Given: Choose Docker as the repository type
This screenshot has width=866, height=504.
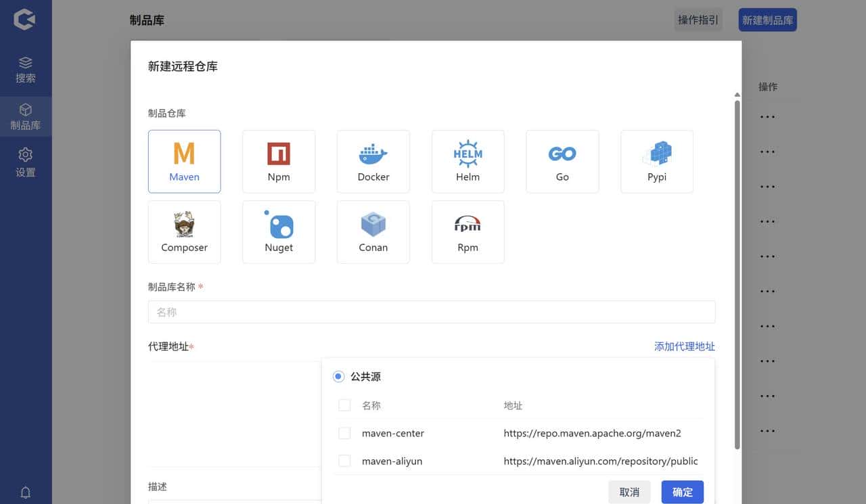Looking at the screenshot, I should pyautogui.click(x=373, y=161).
